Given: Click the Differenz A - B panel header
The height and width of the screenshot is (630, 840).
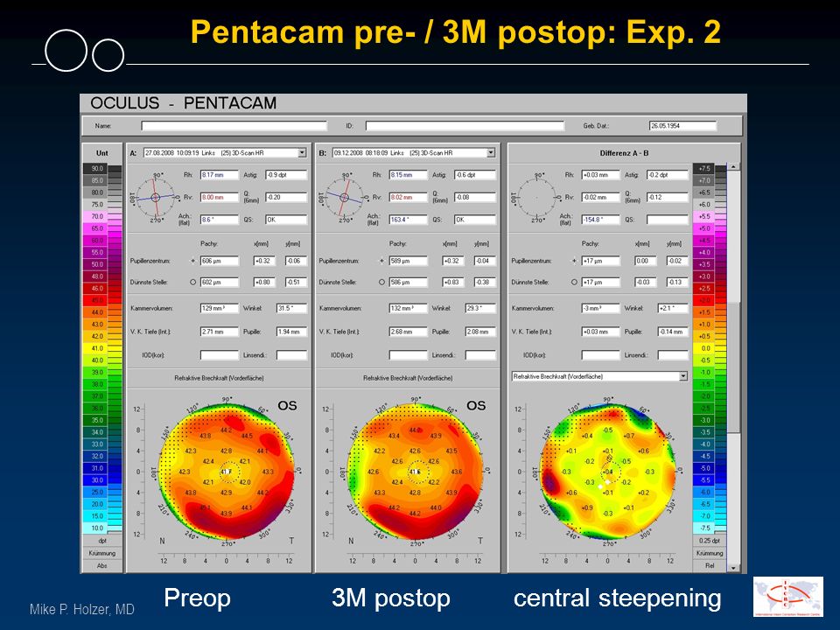Looking at the screenshot, I should pos(624,153).
